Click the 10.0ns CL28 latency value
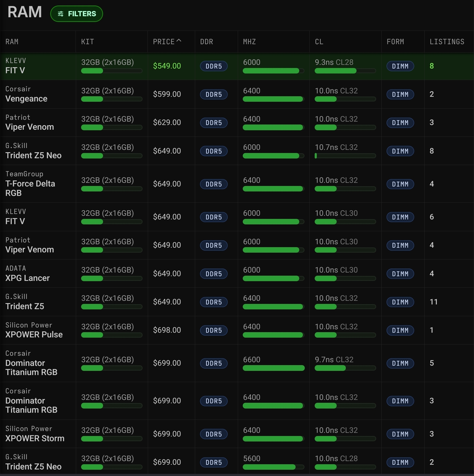This screenshot has width=474, height=476. (x=336, y=458)
